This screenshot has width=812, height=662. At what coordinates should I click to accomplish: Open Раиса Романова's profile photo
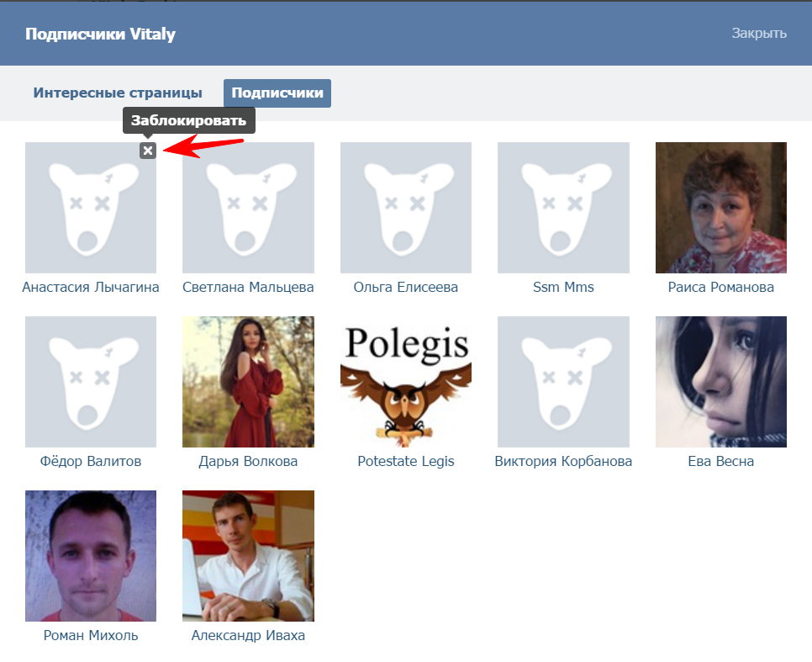pos(720,208)
